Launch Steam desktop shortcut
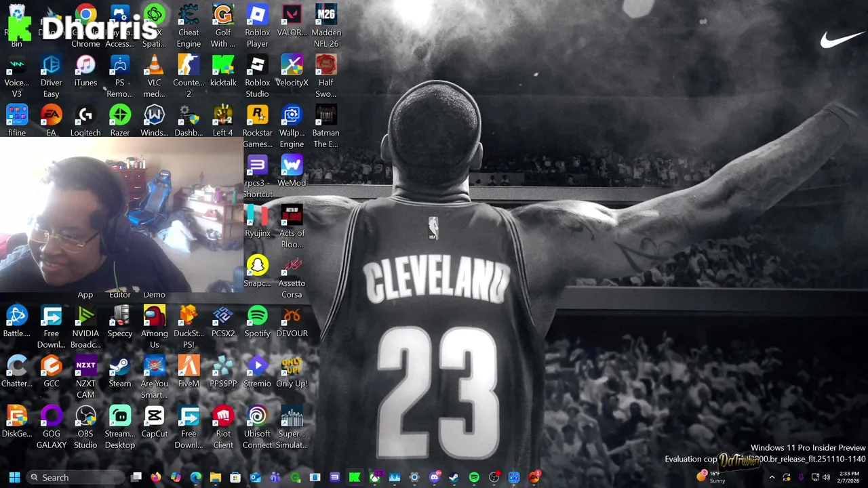 click(x=120, y=371)
